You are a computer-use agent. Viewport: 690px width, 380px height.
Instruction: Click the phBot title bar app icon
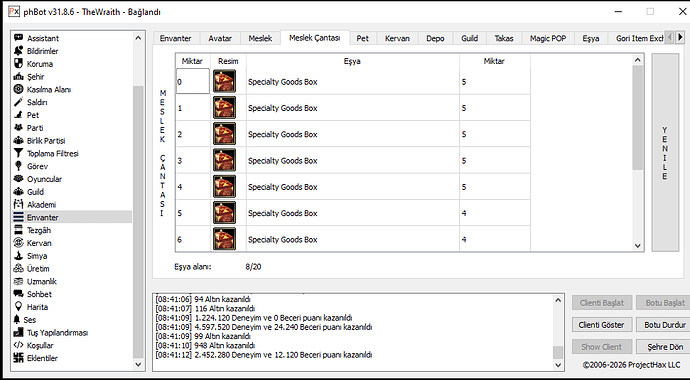click(x=14, y=11)
